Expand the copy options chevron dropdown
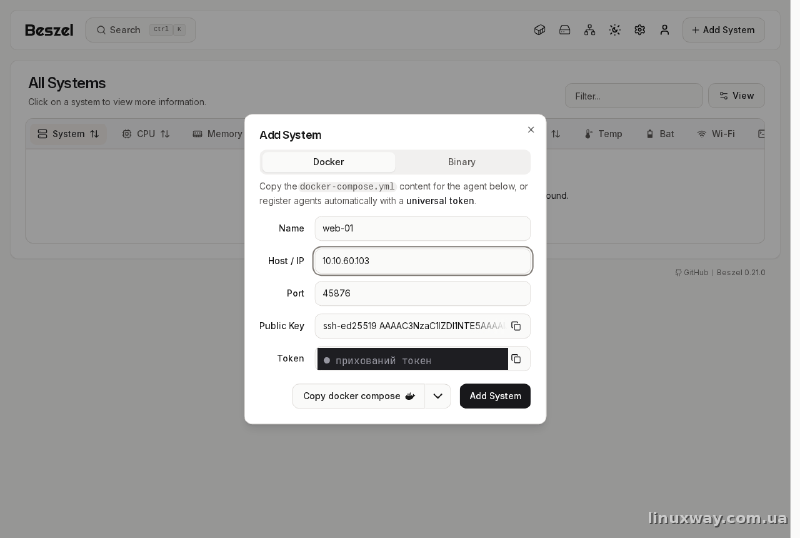This screenshot has width=800, height=538. click(x=438, y=396)
